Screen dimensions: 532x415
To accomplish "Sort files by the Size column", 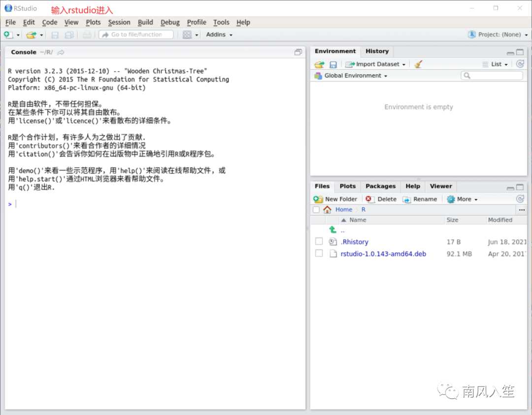I will point(465,220).
